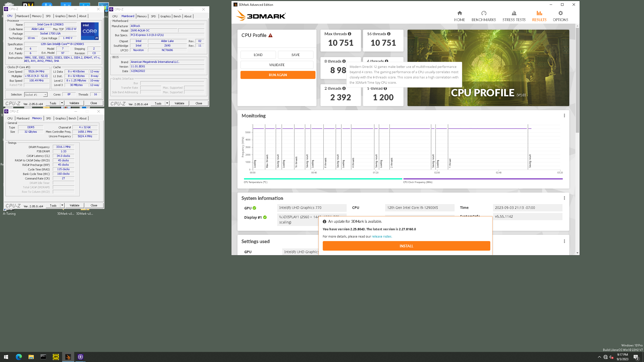Click SAVE in CPU Profile panel
Screen dimensions: 644x362
296,55
